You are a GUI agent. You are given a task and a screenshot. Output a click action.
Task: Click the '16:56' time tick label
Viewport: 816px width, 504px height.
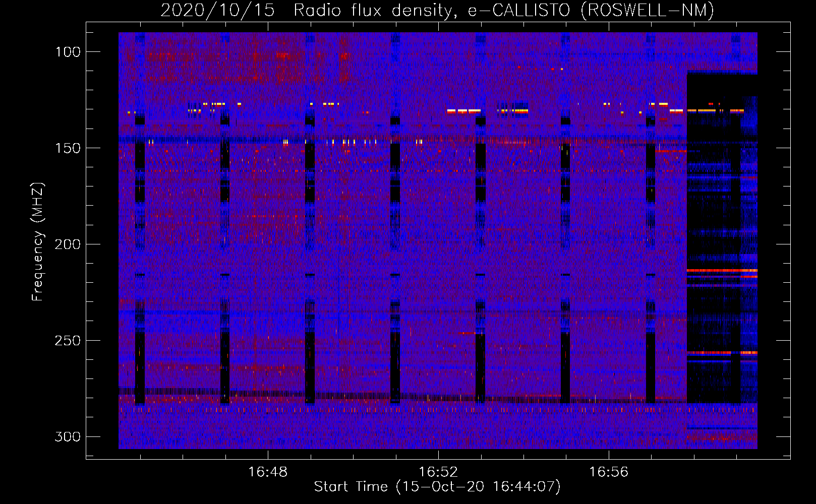pyautogui.click(x=609, y=472)
